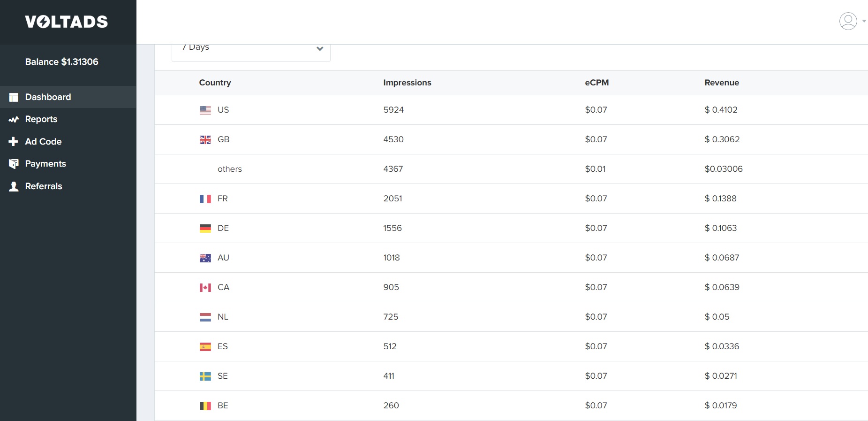Click the Canada flag icon
This screenshot has width=868, height=421.
pos(205,288)
